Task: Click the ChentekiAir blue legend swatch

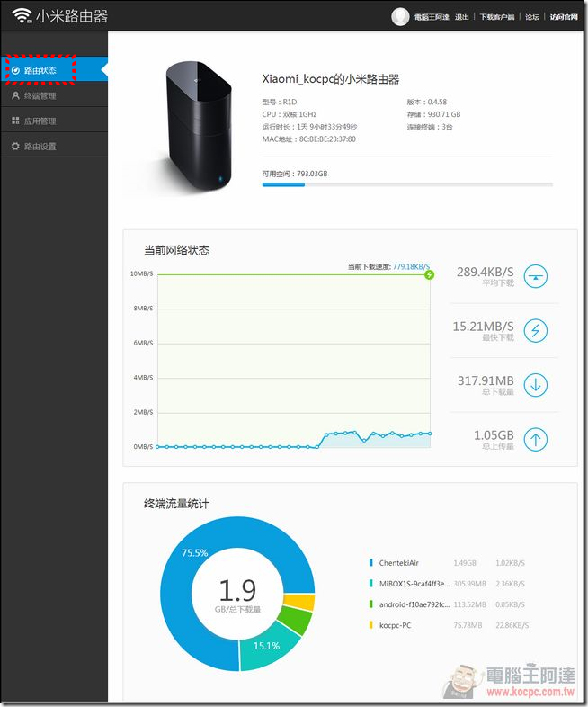Action: [x=370, y=563]
